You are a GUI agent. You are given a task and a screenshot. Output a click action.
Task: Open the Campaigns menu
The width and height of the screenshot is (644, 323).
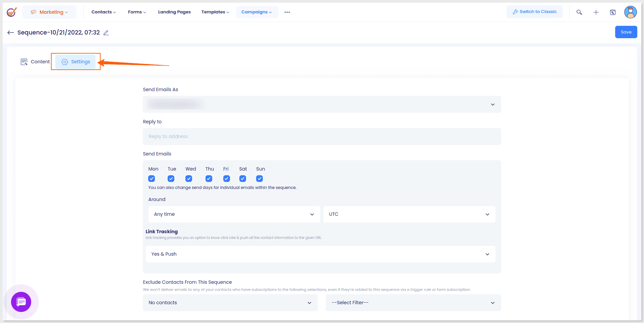tap(257, 12)
